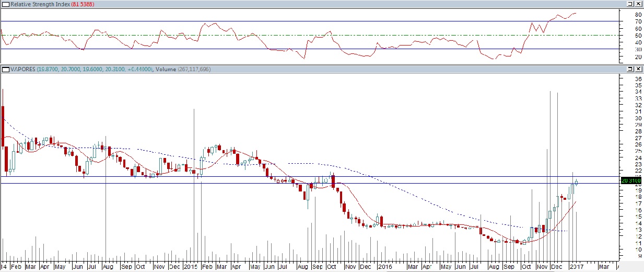Close the Relative Strength Index pane
644x272 pixels.
[x=638, y=4]
